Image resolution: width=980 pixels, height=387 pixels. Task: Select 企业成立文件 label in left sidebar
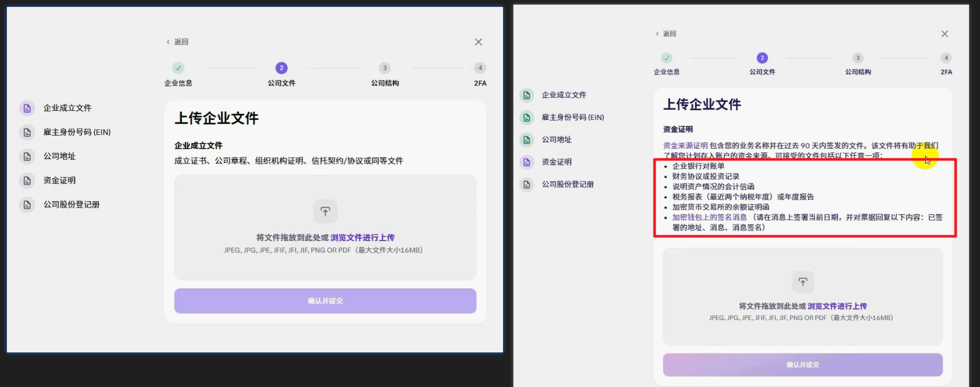tap(68, 108)
